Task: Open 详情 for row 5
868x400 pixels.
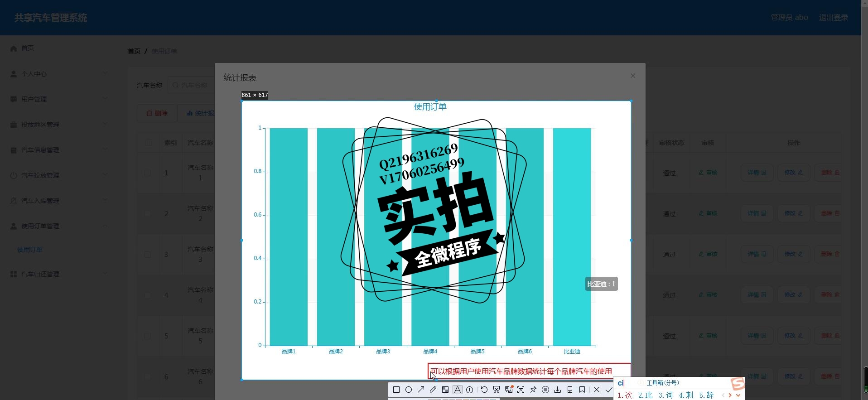Action: pos(757,336)
